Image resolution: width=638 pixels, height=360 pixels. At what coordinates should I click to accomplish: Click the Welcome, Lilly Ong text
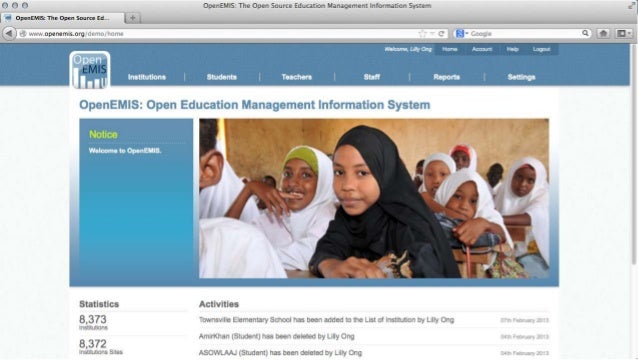click(408, 49)
